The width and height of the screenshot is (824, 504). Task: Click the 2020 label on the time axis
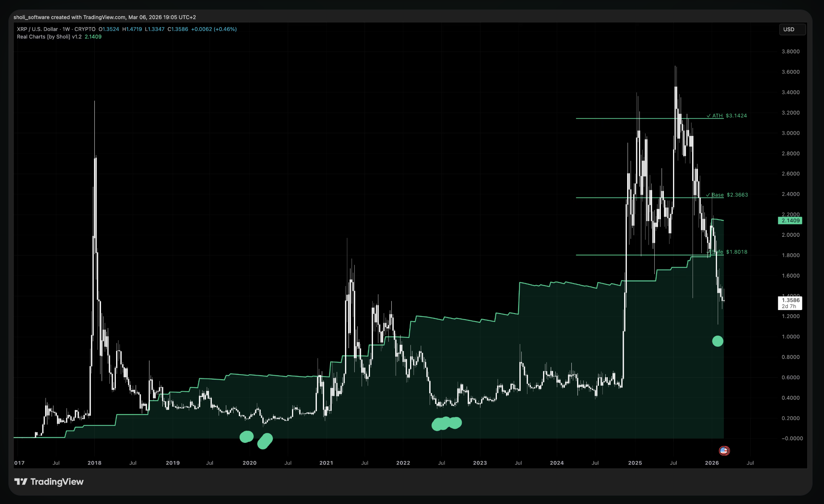[x=250, y=463]
